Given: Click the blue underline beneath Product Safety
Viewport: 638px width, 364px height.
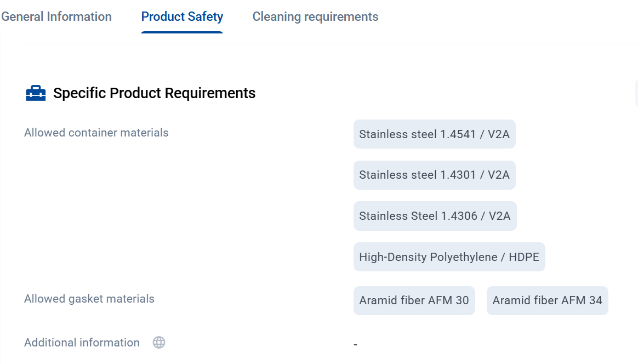Looking at the screenshot, I should (182, 32).
